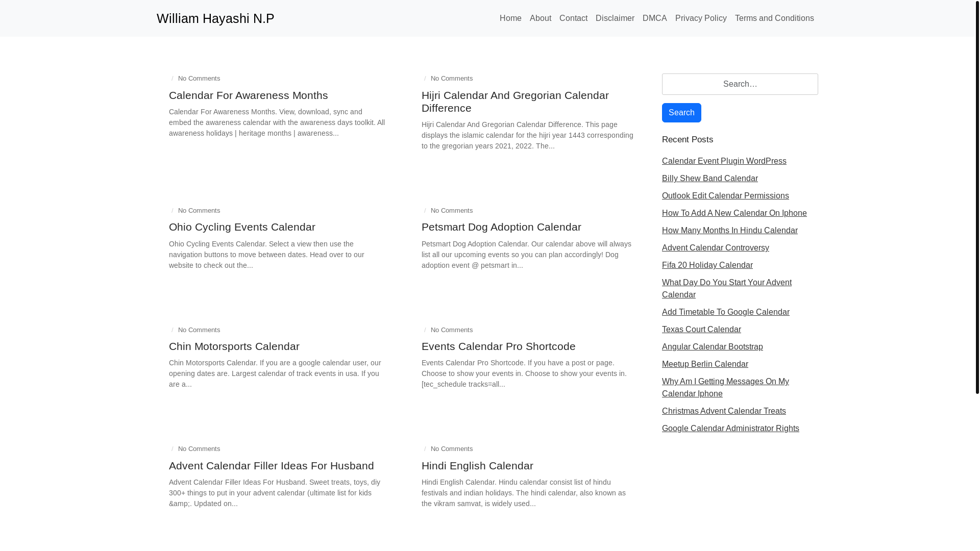Open Calendar For Awareness Months post

tap(248, 95)
